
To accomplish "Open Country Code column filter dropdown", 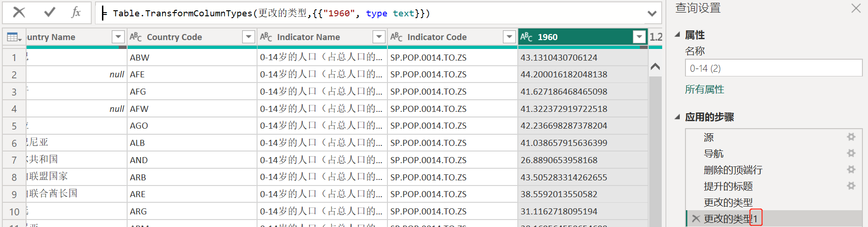I will tap(249, 37).
